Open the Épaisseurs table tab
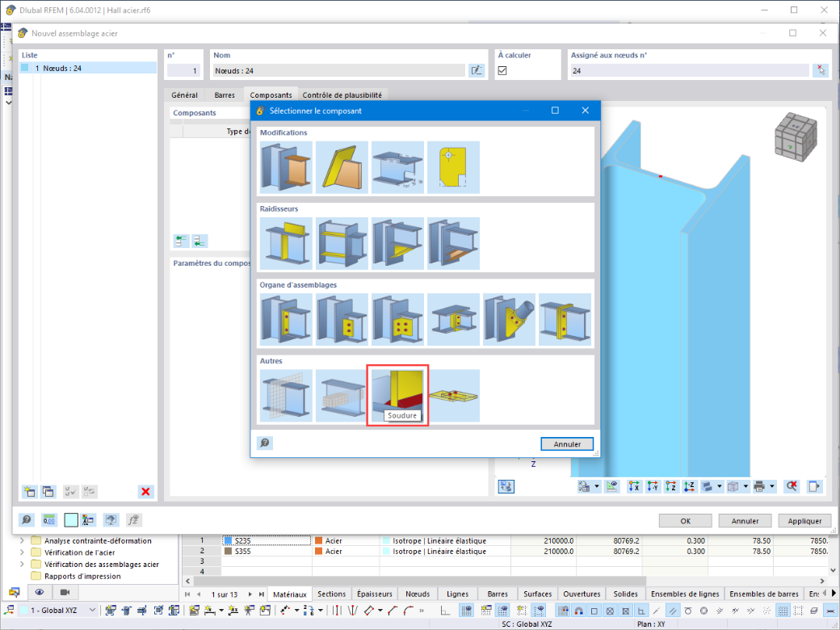 coord(375,594)
